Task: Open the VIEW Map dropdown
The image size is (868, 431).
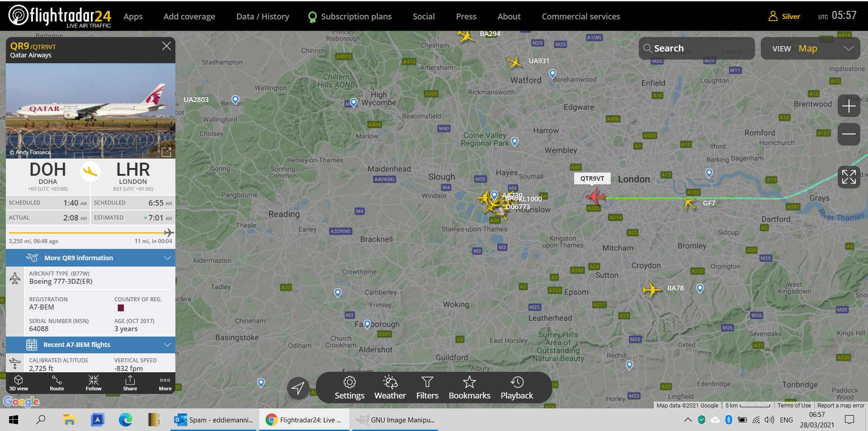Action: [x=810, y=48]
